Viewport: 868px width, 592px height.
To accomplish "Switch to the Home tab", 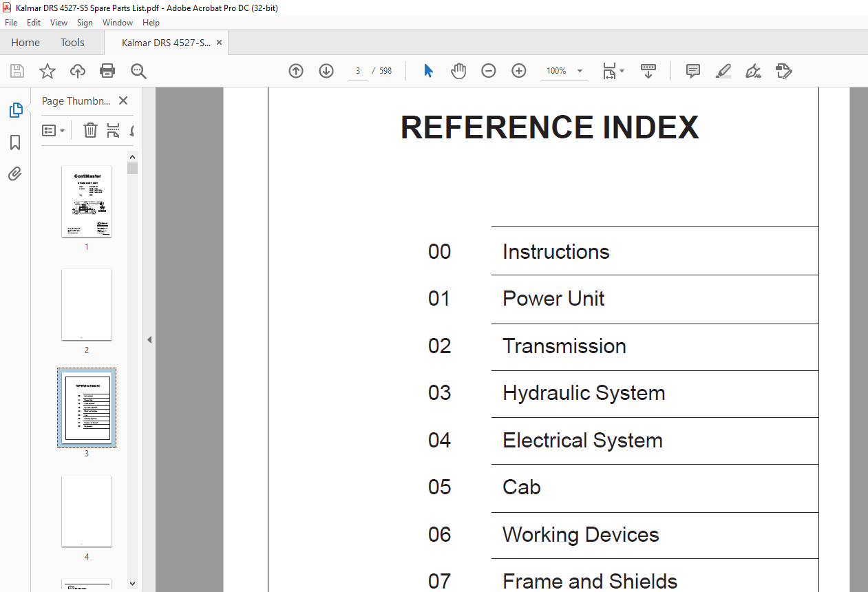I will pyautogui.click(x=25, y=43).
